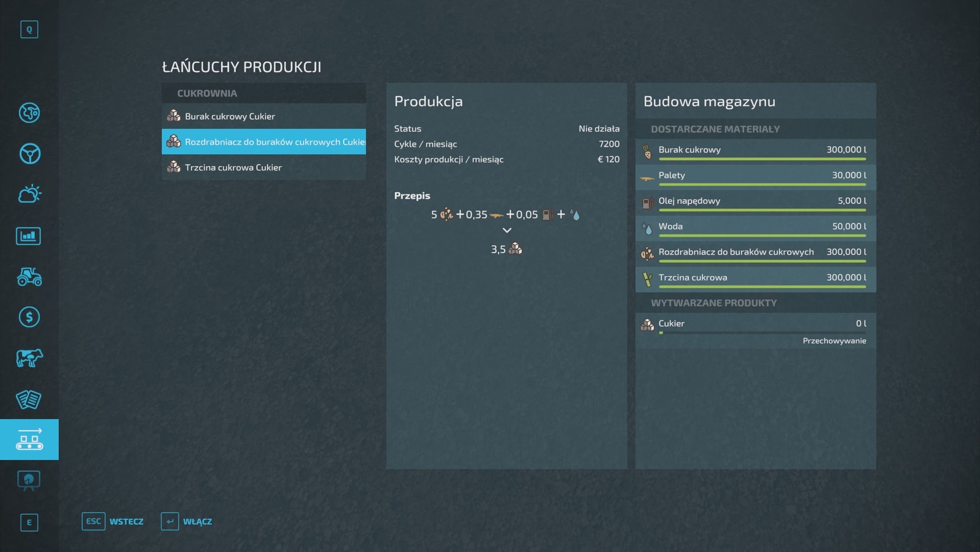Image resolution: width=980 pixels, height=552 pixels.
Task: Open the contracts papers icon
Action: point(28,399)
